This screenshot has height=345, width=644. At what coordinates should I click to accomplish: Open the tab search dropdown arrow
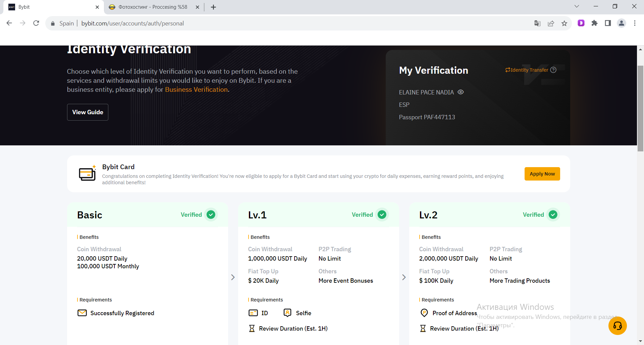coord(577,6)
